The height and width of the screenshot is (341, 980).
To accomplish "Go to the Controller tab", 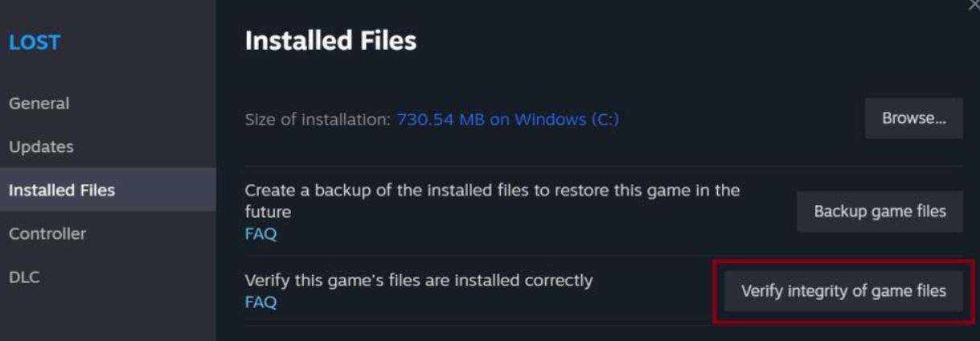I will coord(47,234).
